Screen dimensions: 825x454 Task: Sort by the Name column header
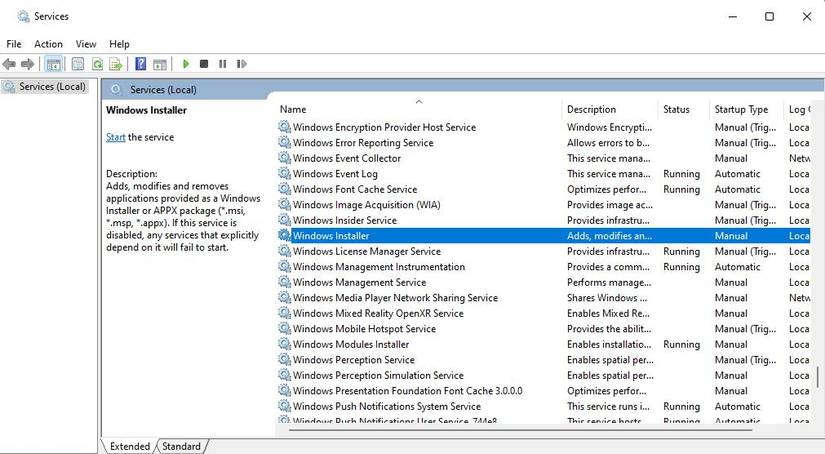[293, 109]
